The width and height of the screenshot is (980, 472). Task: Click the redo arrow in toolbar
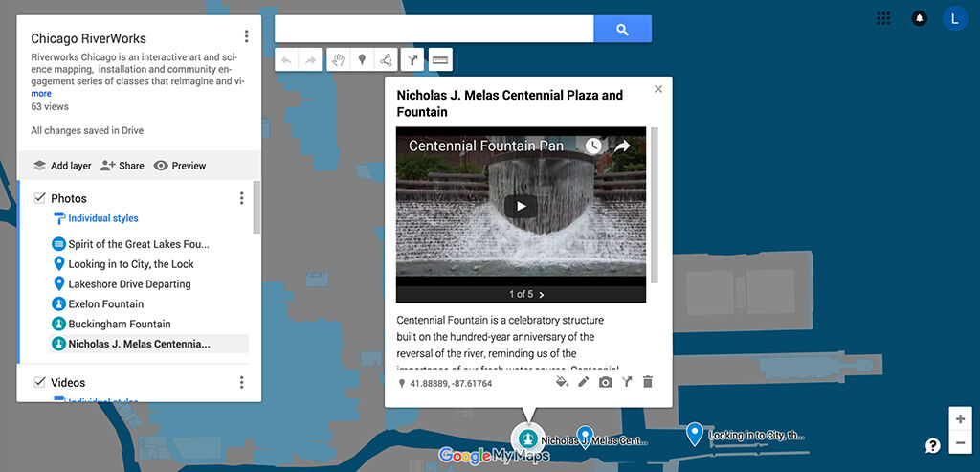click(311, 60)
